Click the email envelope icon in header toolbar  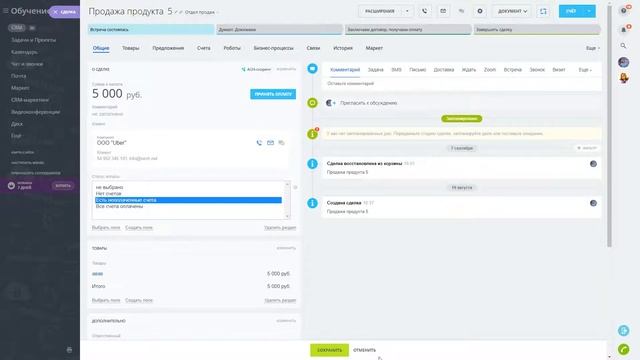coord(443,11)
